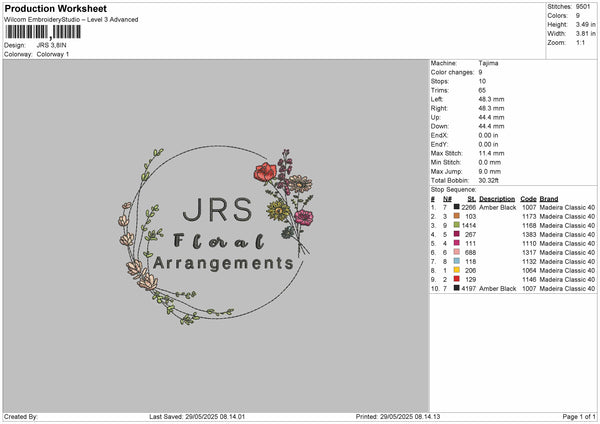Select the orange-brown swatch in stop 2
This screenshot has height=424, width=600.
click(456, 216)
